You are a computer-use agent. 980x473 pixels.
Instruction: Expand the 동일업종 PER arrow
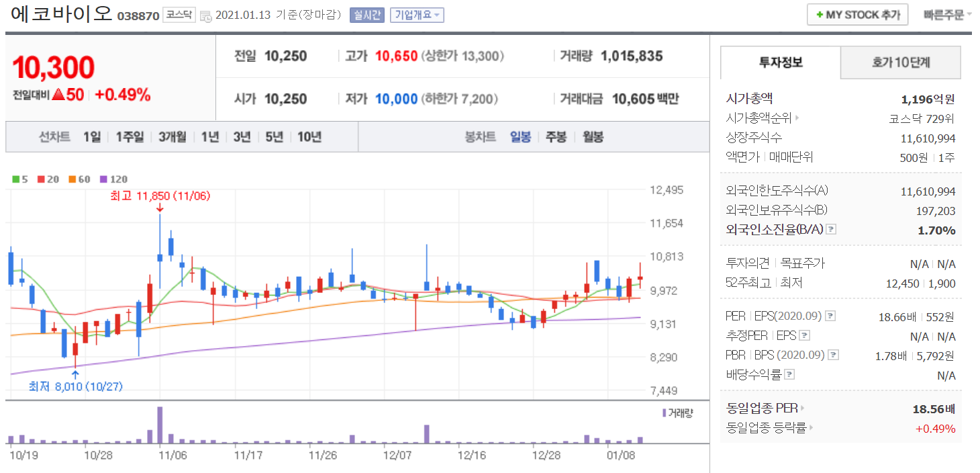click(803, 408)
